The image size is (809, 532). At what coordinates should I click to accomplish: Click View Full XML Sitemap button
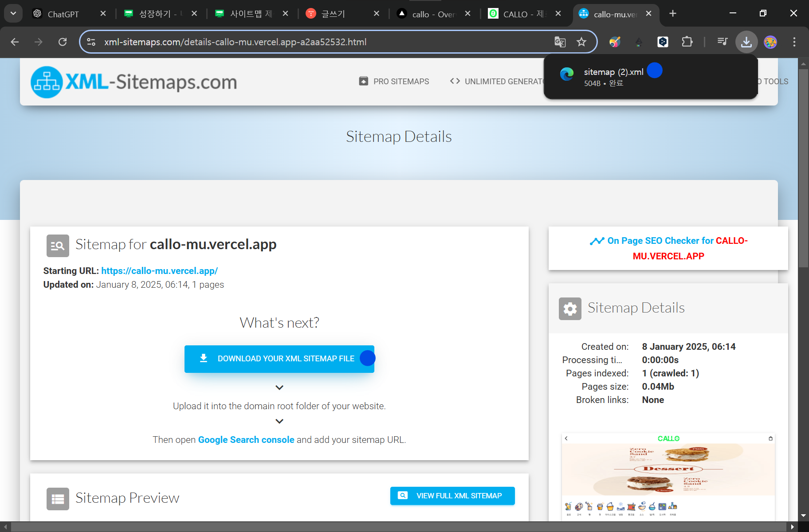(x=452, y=496)
